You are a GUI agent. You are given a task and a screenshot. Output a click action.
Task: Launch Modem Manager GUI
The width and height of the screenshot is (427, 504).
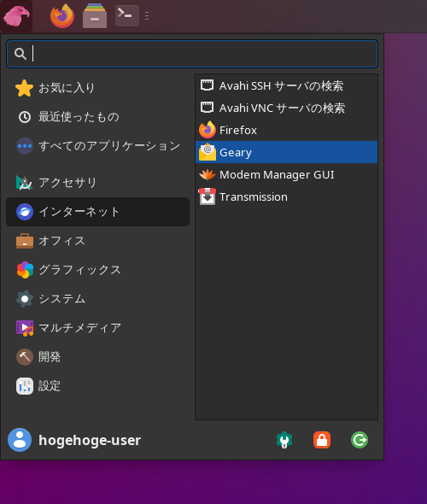click(287, 174)
